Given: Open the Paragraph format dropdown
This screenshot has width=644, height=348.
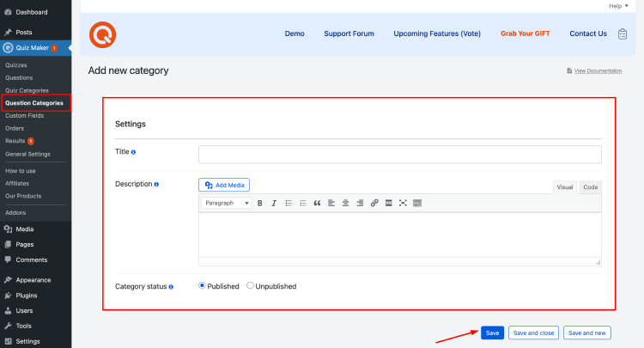Looking at the screenshot, I should (227, 203).
